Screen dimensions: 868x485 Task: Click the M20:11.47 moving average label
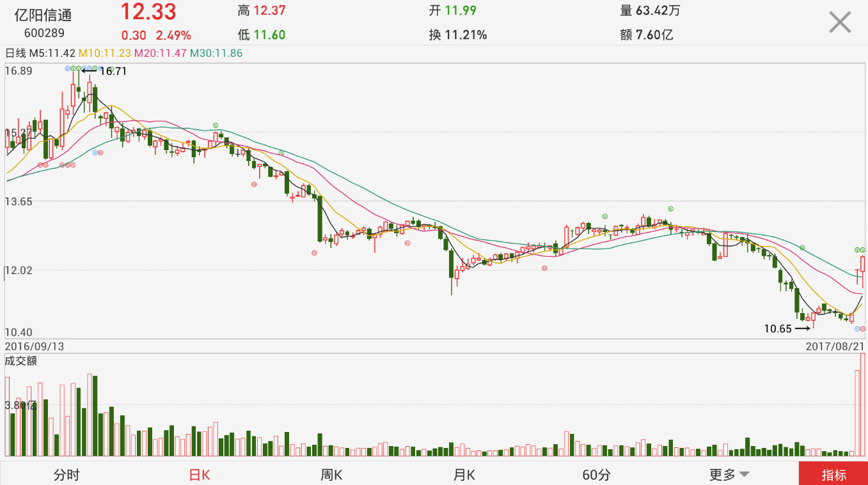(x=160, y=53)
